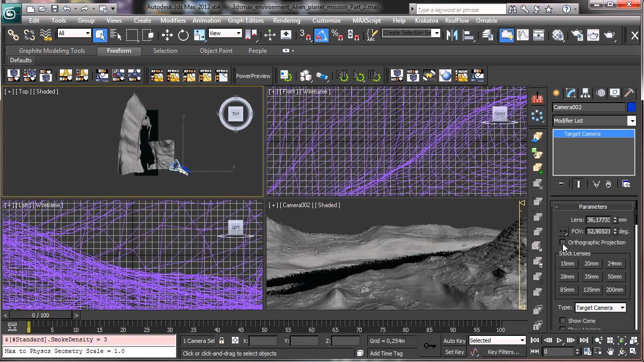Image resolution: width=644 pixels, height=362 pixels.
Task: Toggle Auto Key animation mode
Action: point(454,341)
